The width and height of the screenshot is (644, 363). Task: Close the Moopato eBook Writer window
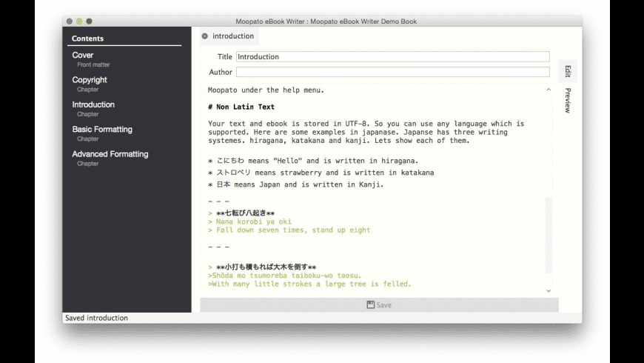coord(70,21)
